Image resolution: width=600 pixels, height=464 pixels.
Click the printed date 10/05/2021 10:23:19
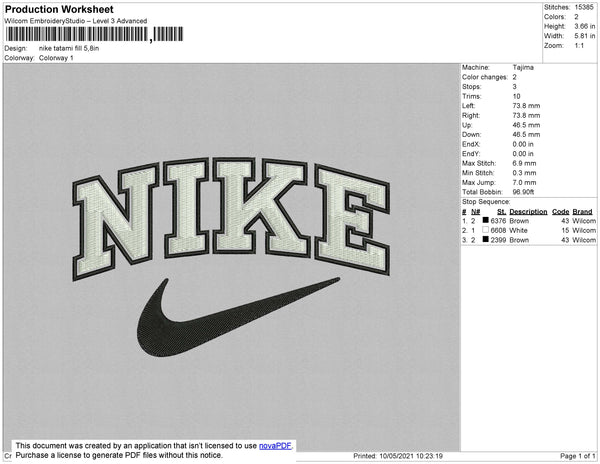pyautogui.click(x=411, y=456)
